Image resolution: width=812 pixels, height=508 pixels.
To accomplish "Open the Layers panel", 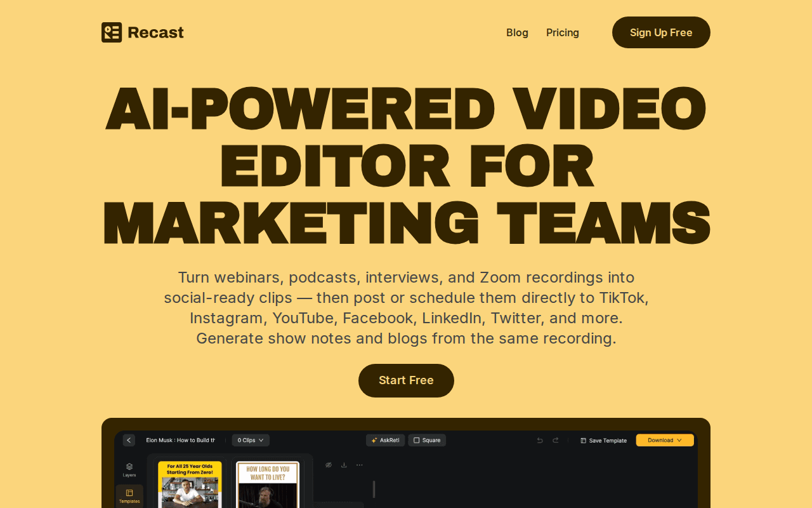I will pos(129,470).
